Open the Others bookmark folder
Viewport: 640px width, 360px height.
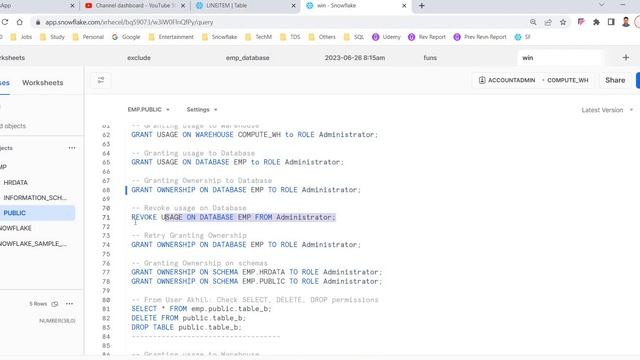pos(322,37)
